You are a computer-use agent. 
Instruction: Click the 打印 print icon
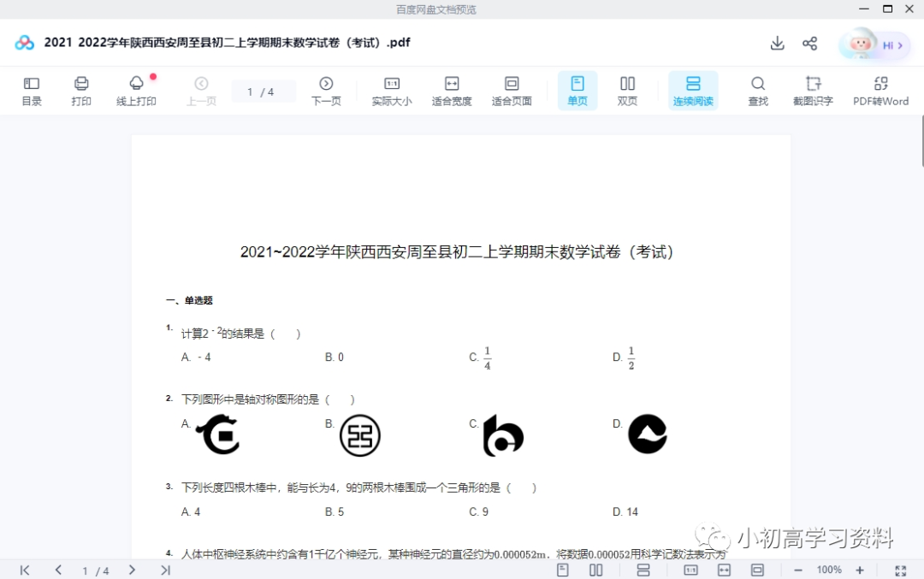pos(81,92)
